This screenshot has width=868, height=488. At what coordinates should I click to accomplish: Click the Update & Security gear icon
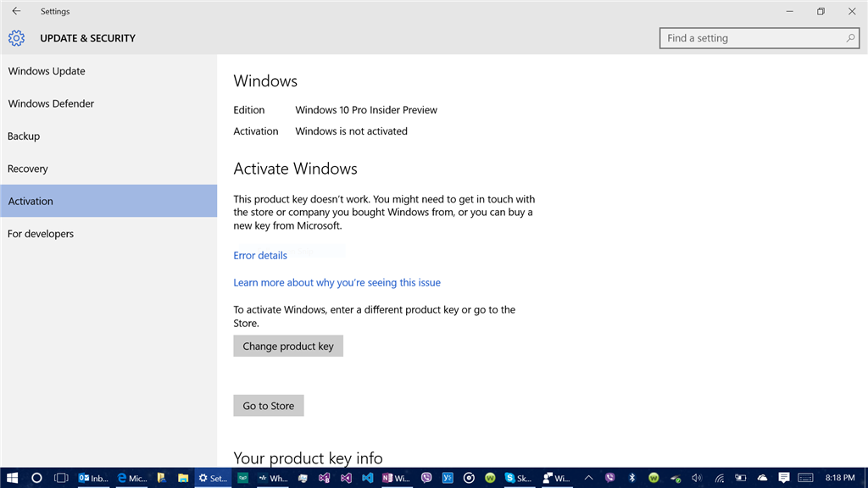17,38
